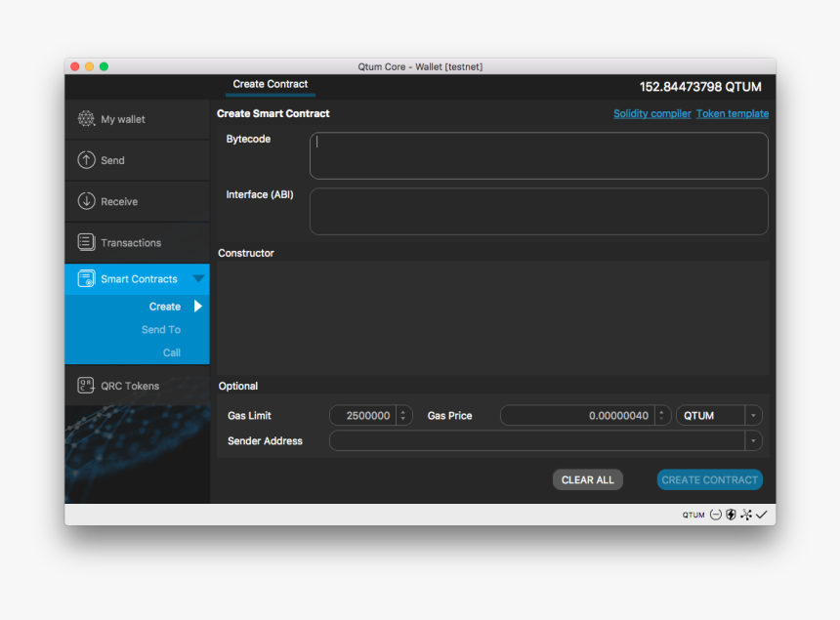The width and height of the screenshot is (840, 620).
Task: Open the Sender Address dropdown arrow
Action: coord(753,441)
